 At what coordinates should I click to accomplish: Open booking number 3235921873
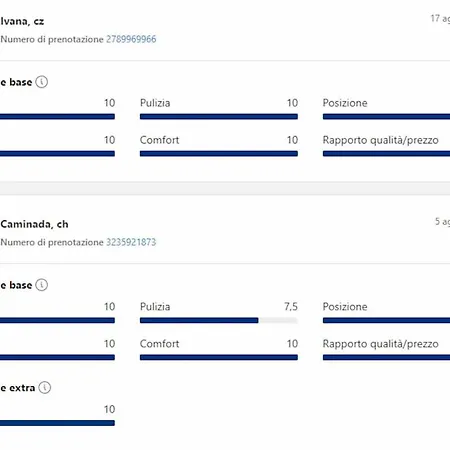(x=131, y=242)
